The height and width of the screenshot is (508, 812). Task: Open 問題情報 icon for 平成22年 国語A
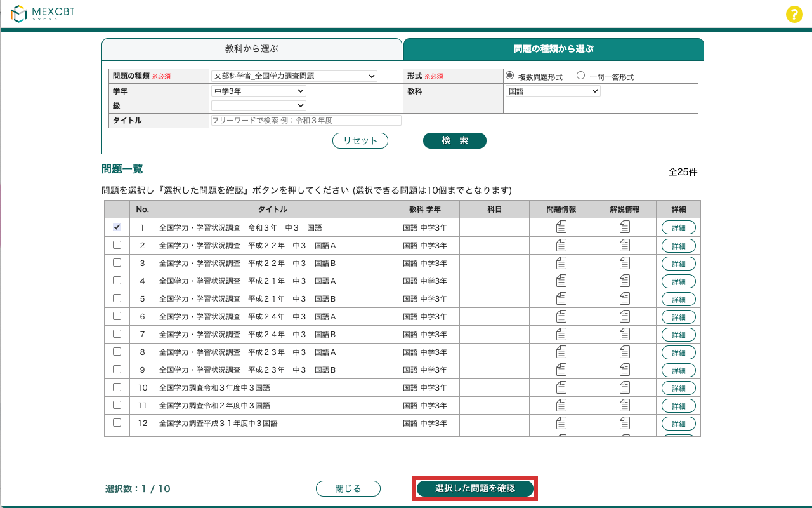[561, 245]
